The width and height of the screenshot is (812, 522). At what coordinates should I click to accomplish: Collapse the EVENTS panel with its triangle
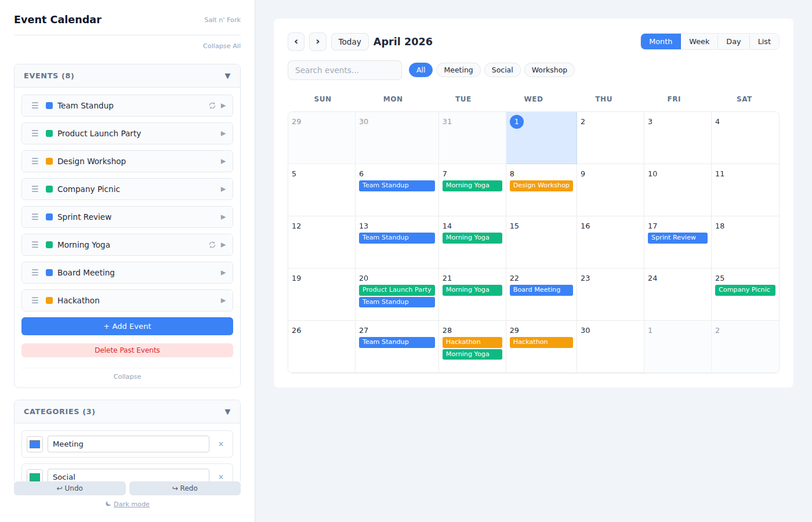[228, 75]
